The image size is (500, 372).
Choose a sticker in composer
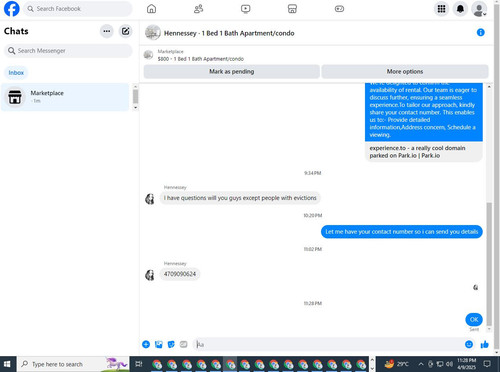pos(171,344)
